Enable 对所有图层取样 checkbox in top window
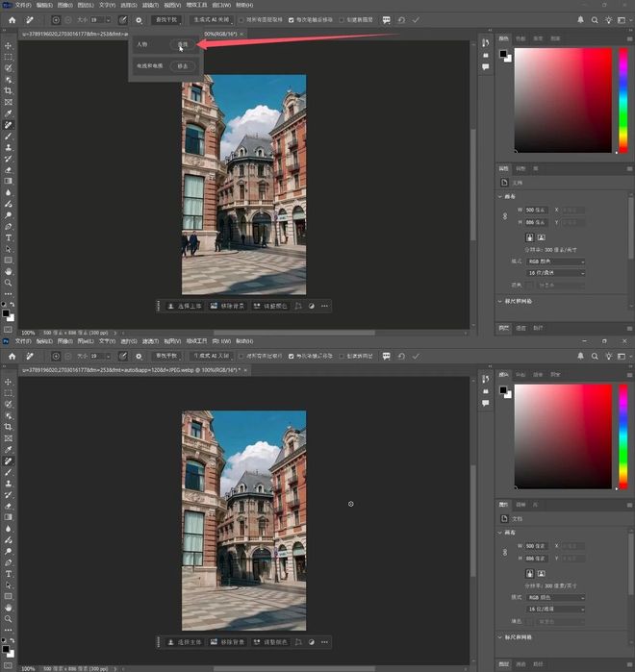Screen dimensions: 635x672 (x=241, y=20)
